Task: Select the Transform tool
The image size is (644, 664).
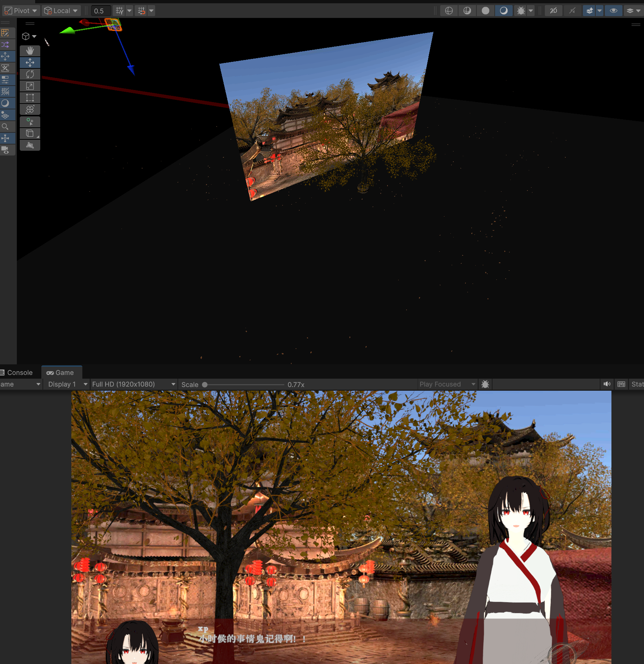Action: point(30,109)
